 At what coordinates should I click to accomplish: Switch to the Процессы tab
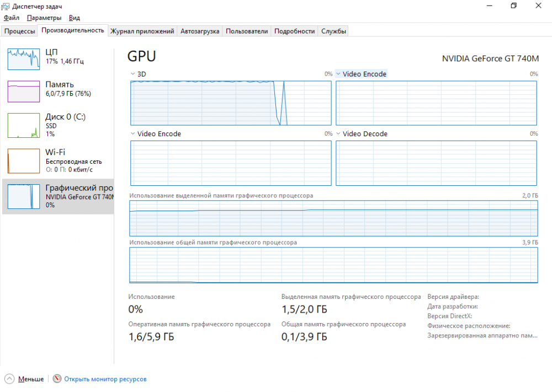tap(20, 31)
